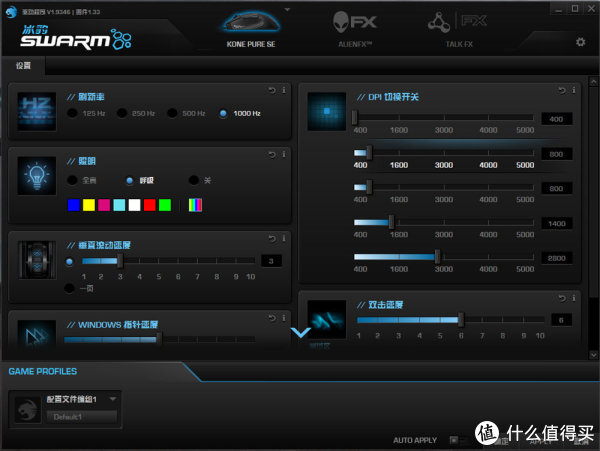Show info for double-click speed panel

(574, 298)
